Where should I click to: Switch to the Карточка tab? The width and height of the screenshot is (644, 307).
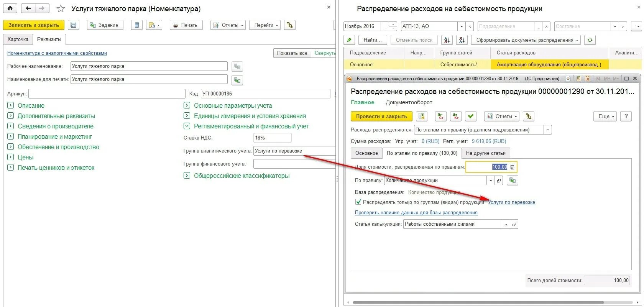(18, 39)
